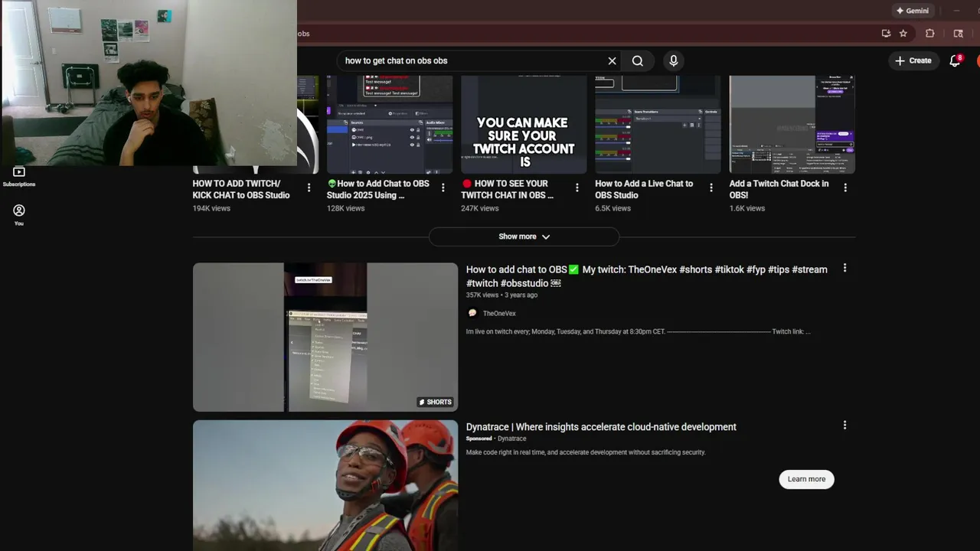Clear the YouTube search box text
Viewport: 980px width, 551px height.
click(x=612, y=60)
